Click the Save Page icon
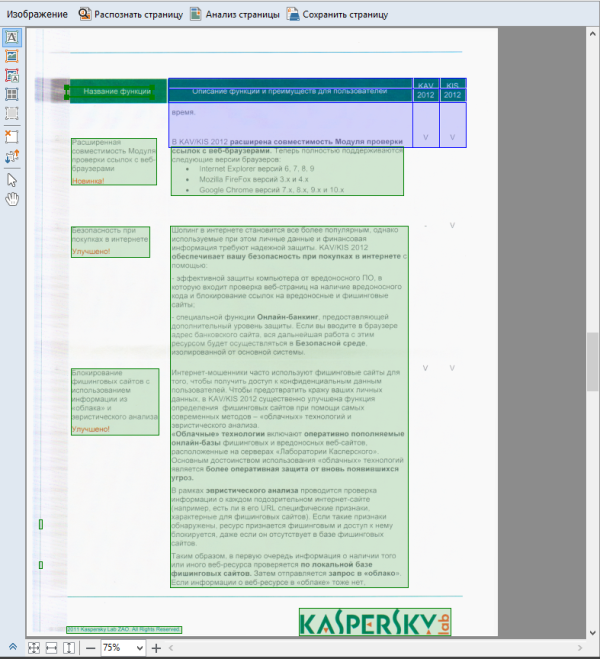600x659 pixels. (x=293, y=14)
